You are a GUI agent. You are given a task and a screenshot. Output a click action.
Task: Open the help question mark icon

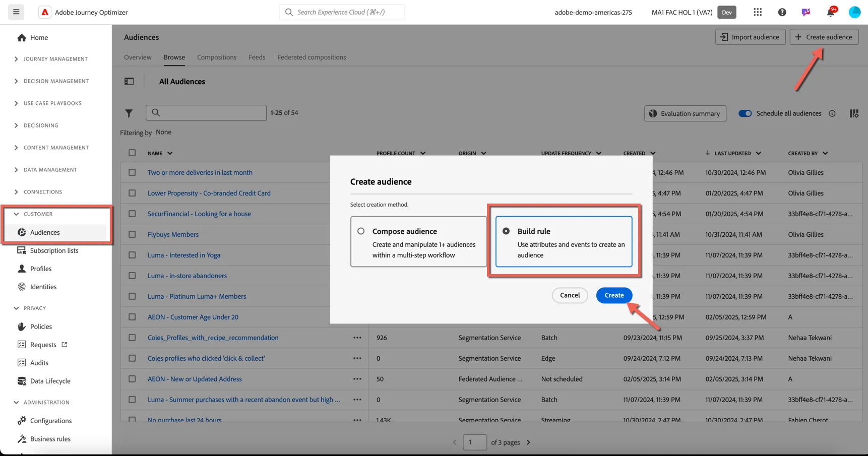tap(782, 12)
